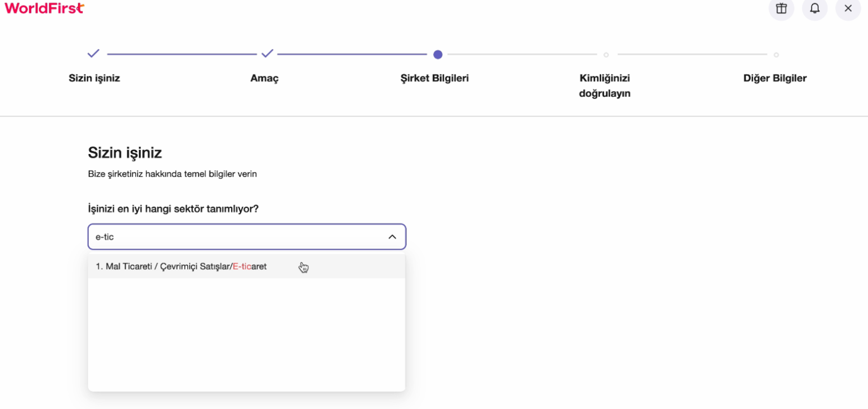Screen dimensions: 868x409
Task: Open the notifications bell
Action: 814,8
